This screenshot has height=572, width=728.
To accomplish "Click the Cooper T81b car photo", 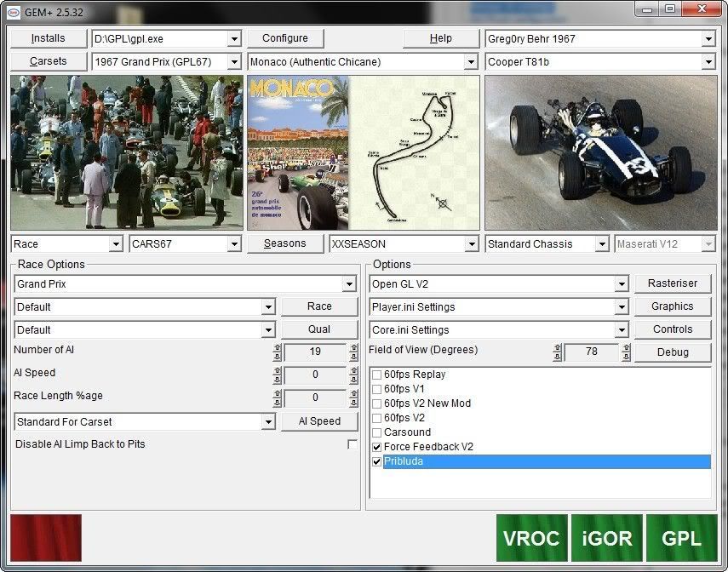I will pos(601,152).
